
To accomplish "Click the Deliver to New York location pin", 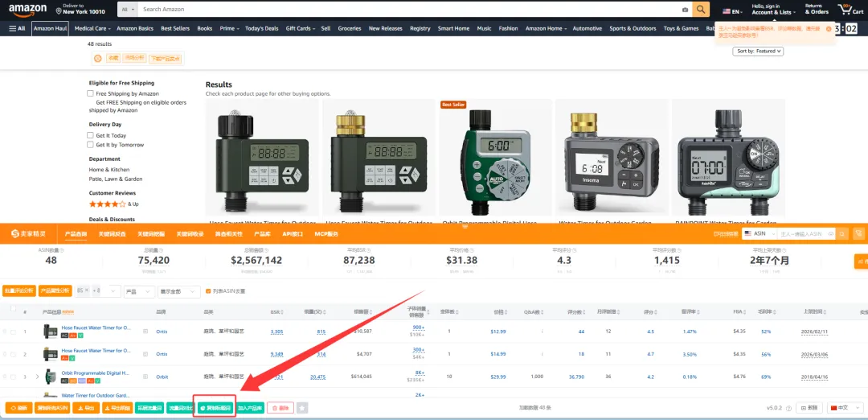I will tap(59, 11).
